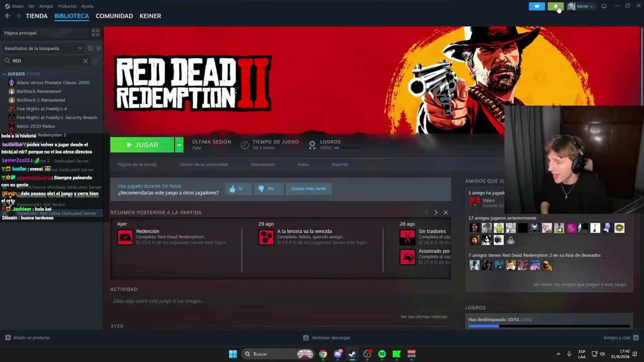Open the Amigos menu
The height and width of the screenshot is (362, 644).
tap(46, 6)
